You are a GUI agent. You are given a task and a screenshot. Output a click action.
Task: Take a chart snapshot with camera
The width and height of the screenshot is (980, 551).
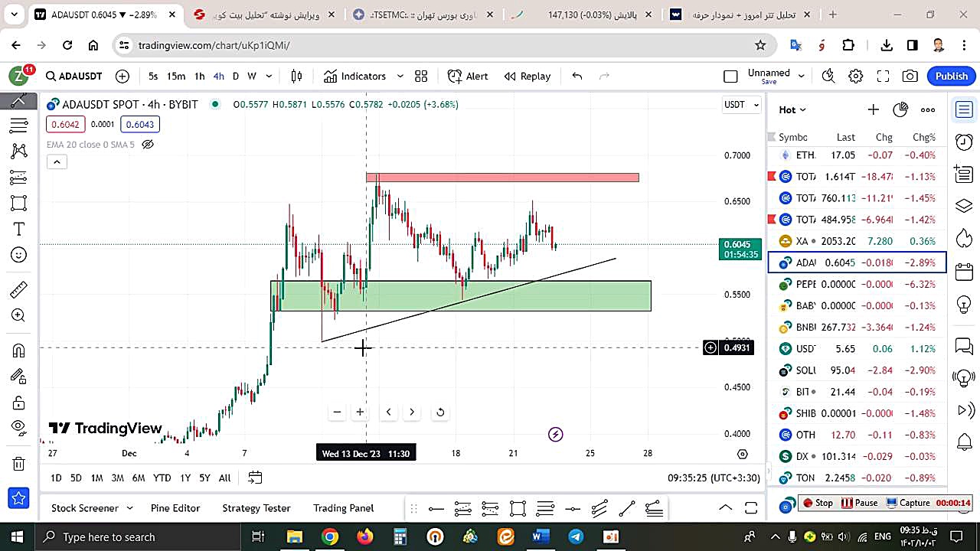coord(910,76)
